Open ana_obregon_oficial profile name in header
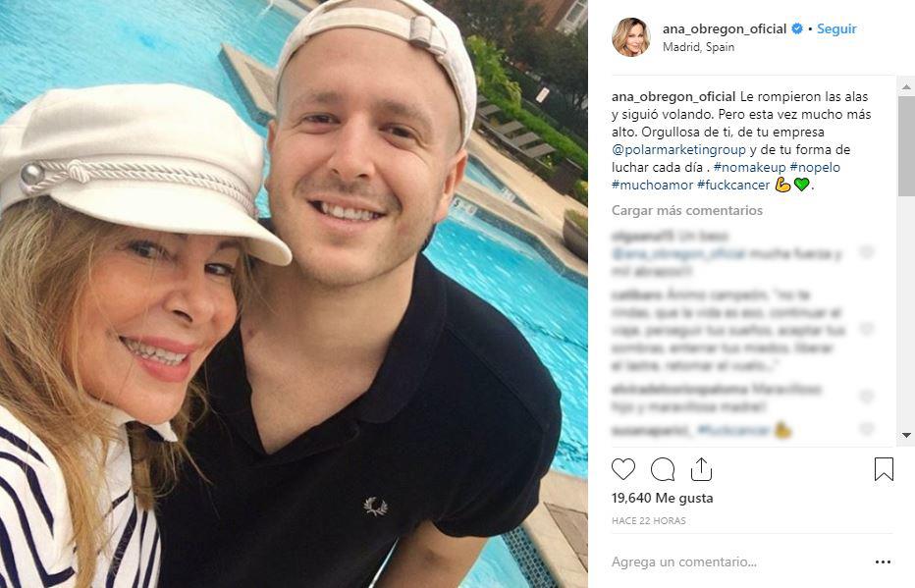915x588 pixels. click(x=725, y=28)
